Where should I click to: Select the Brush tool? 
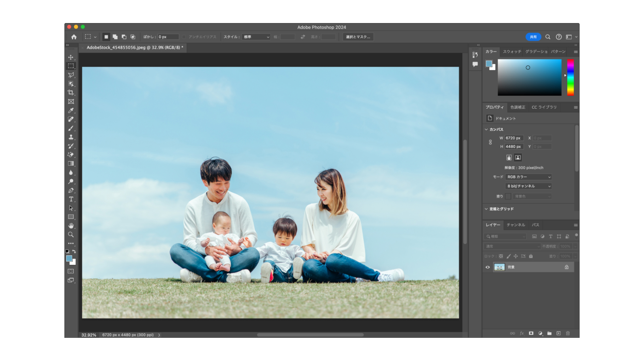(x=71, y=128)
